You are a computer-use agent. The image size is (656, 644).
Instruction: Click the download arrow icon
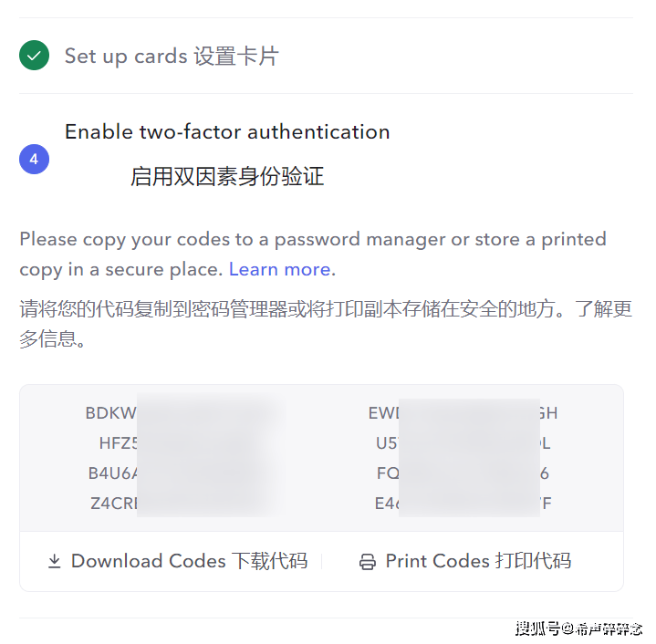tap(55, 562)
